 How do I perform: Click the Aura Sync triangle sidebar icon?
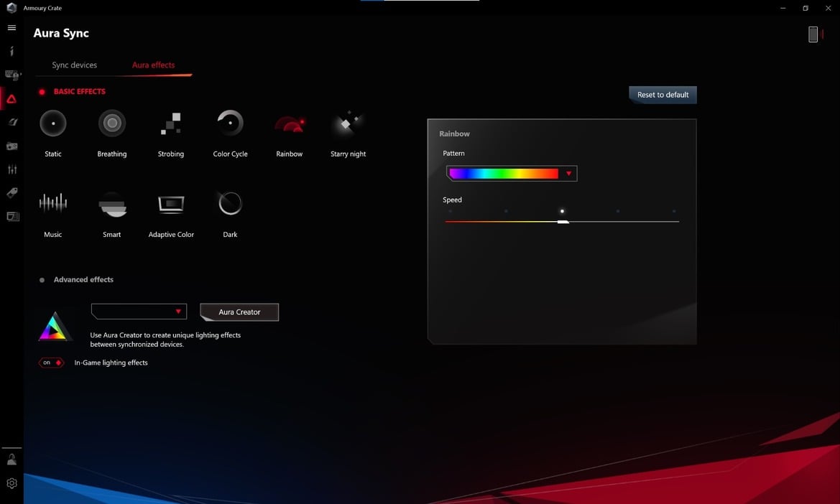(11, 99)
